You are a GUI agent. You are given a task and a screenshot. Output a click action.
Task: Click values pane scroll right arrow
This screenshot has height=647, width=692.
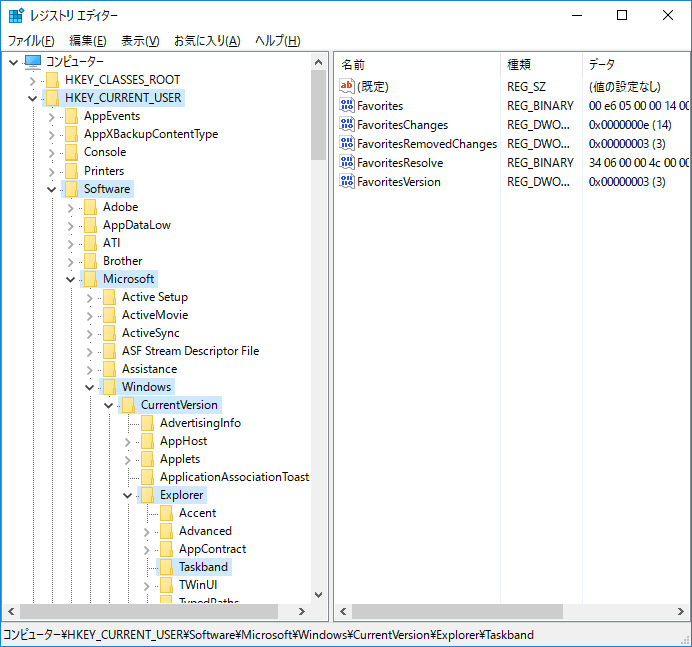click(681, 612)
